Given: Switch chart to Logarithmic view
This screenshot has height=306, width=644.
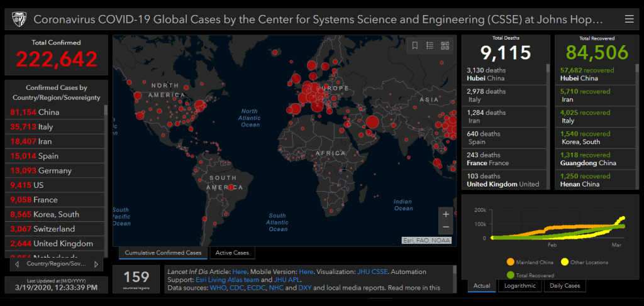Looking at the screenshot, I should click(x=520, y=286).
